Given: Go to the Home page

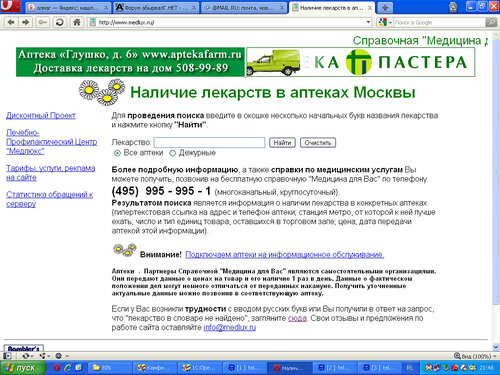Looking at the screenshot, I should tap(77, 22).
